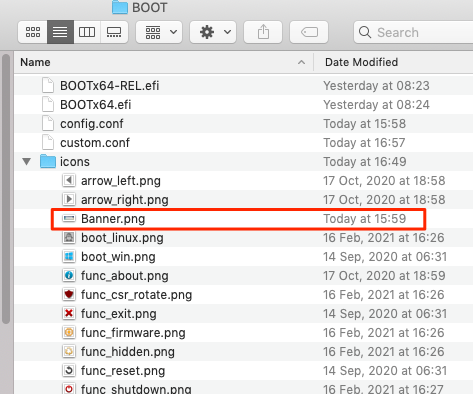Click the func_firmware.png icon
The height and width of the screenshot is (394, 473).
click(69, 333)
